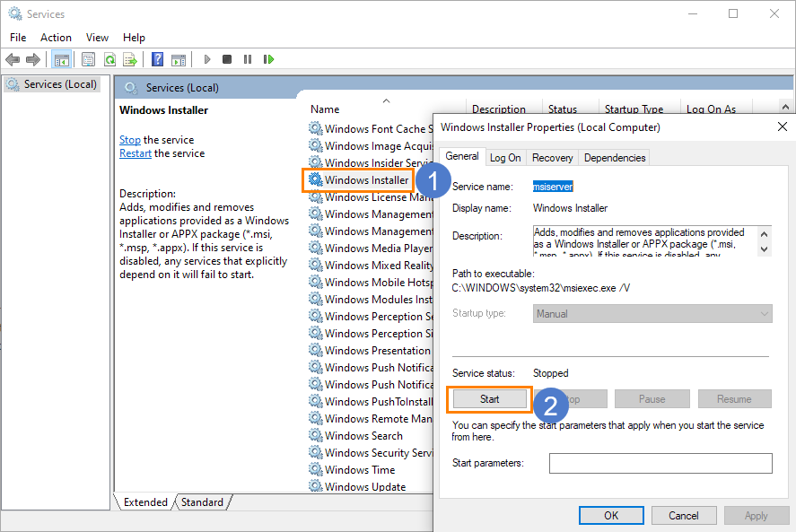Click the gear icon next to Windows Security Servi
Image resolution: width=796 pixels, height=532 pixels.
(316, 452)
